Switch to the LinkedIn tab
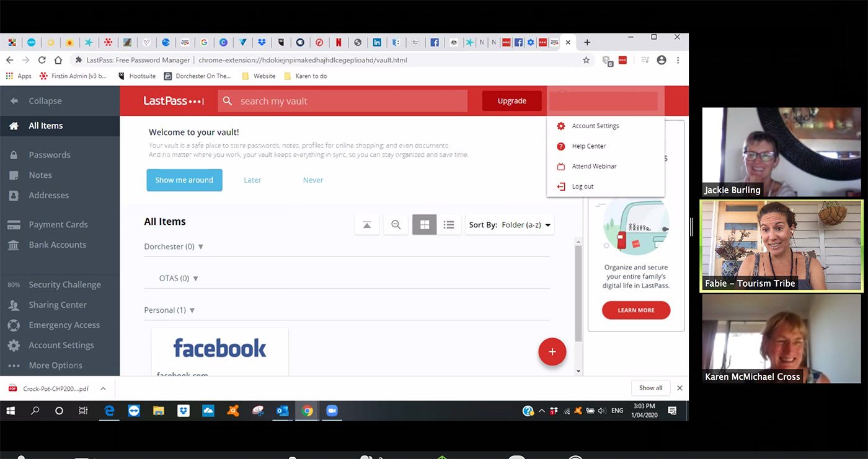This screenshot has height=459, width=868. point(376,43)
